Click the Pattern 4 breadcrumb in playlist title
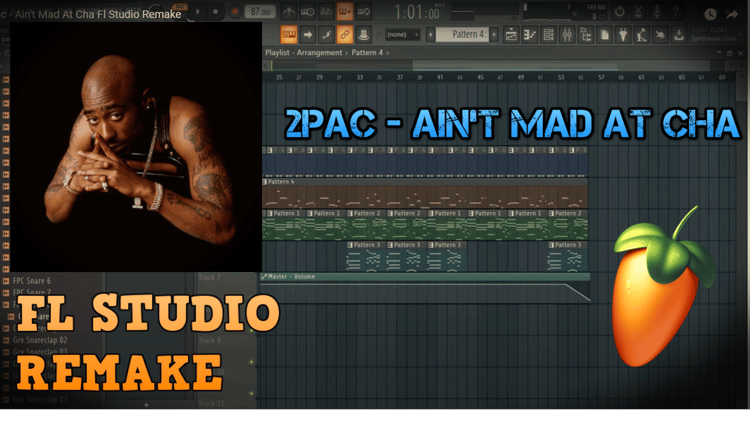This screenshot has width=750, height=421. coord(367,53)
